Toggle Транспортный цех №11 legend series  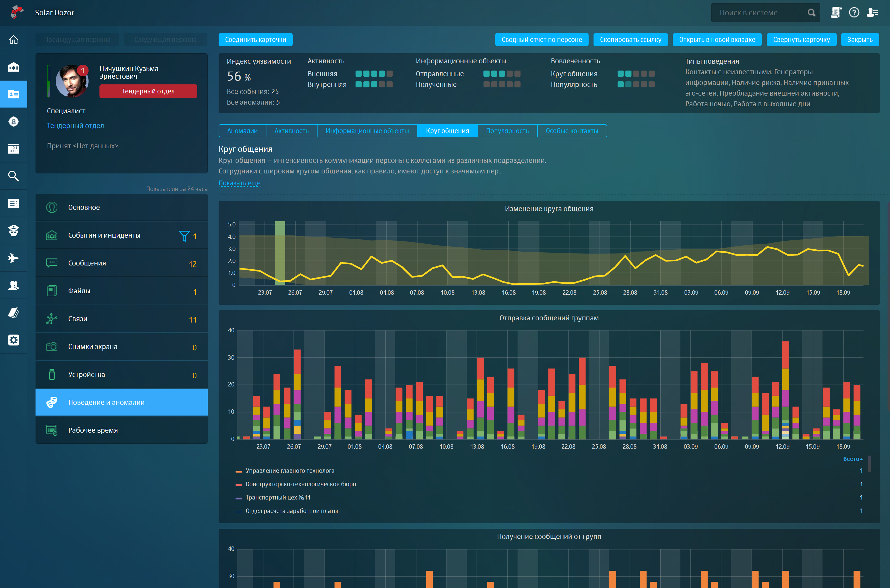[x=278, y=498]
